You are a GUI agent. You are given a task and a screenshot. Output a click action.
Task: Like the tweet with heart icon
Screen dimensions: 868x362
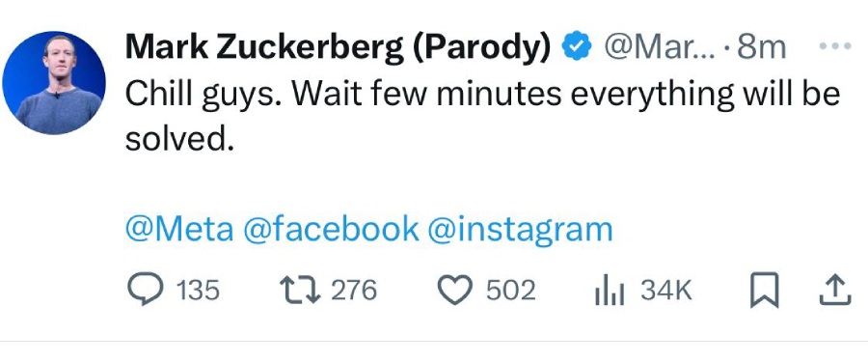point(454,291)
